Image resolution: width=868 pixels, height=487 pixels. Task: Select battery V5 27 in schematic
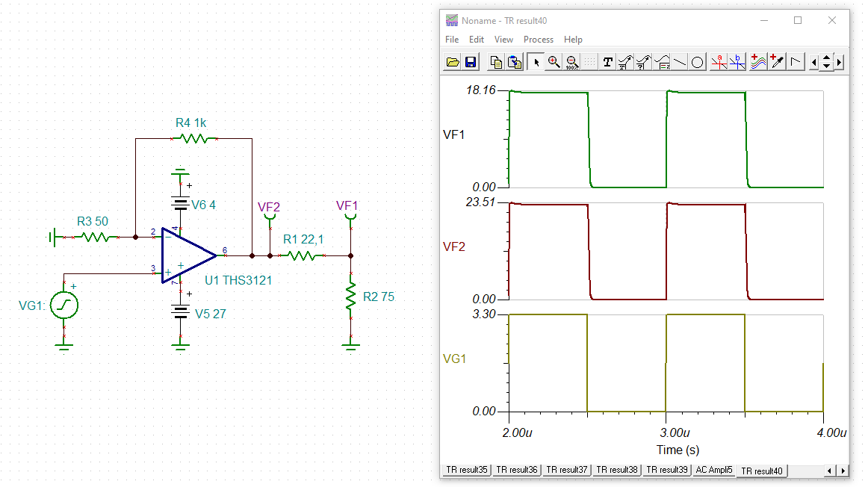coord(181,312)
